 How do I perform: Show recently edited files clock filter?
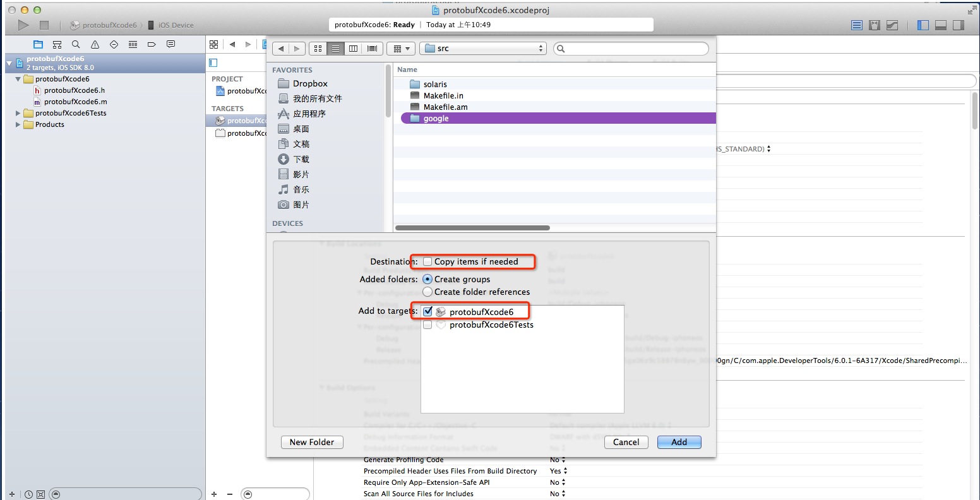(x=28, y=494)
